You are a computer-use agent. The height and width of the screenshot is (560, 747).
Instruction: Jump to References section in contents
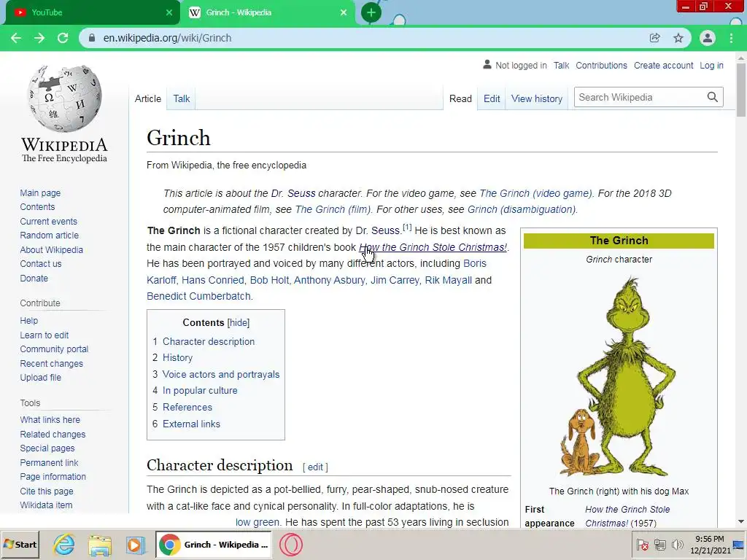coord(187,407)
